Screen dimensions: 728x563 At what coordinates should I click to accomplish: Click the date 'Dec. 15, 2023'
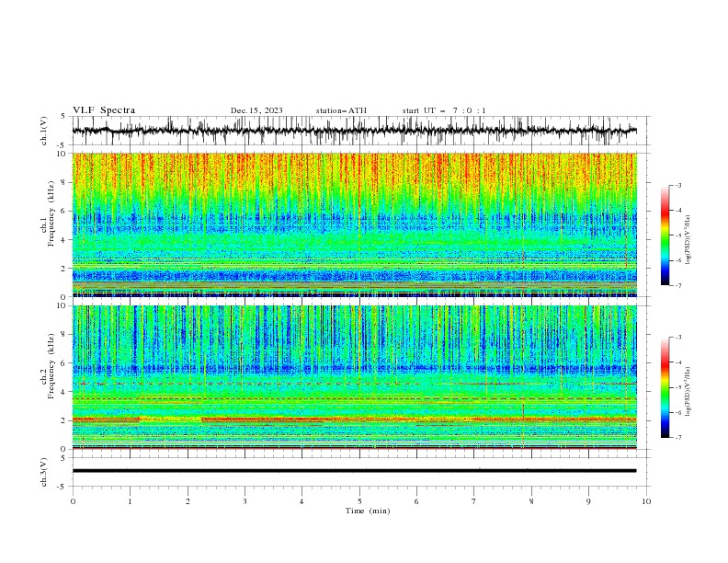tap(256, 110)
